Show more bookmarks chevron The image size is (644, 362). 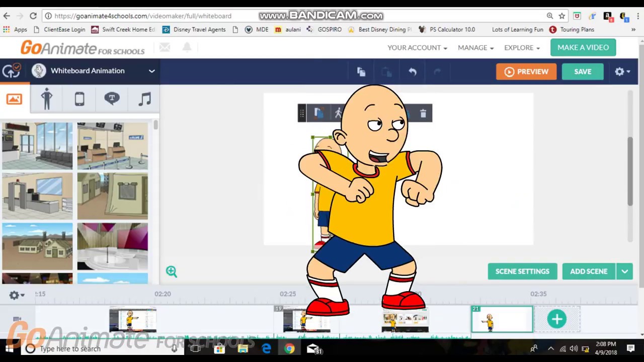click(x=633, y=30)
